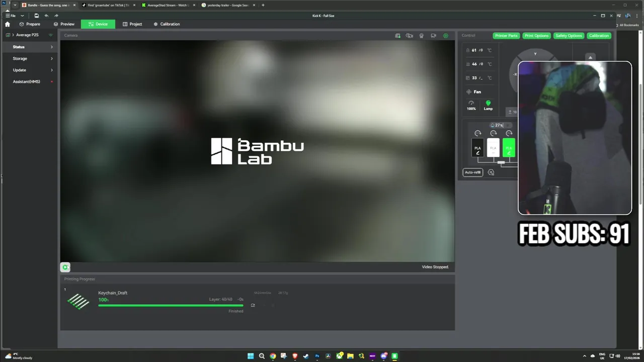This screenshot has height=362, width=644.
Task: Expand the dropdown arrow beside File
Action: tap(22, 16)
